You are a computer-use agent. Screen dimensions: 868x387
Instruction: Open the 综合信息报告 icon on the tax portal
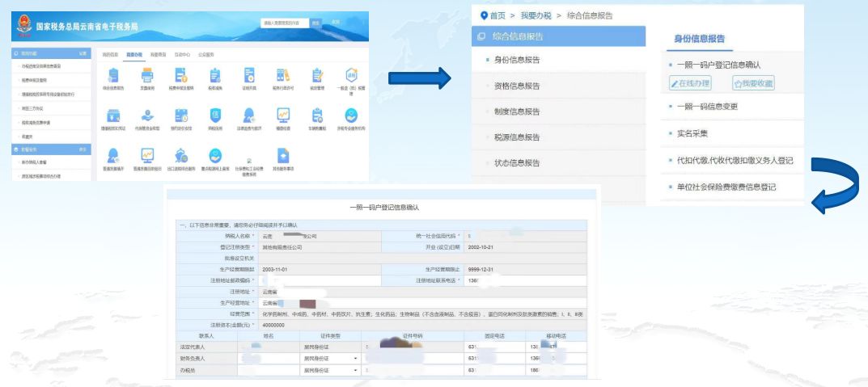113,75
